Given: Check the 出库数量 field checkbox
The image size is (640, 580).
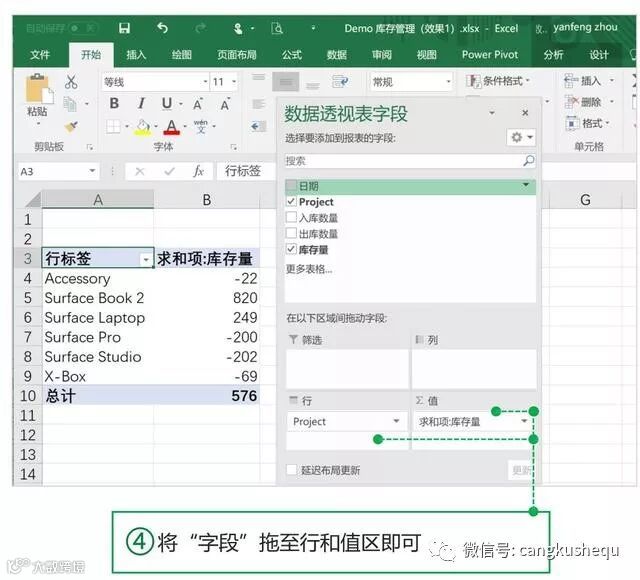Looking at the screenshot, I should (291, 233).
